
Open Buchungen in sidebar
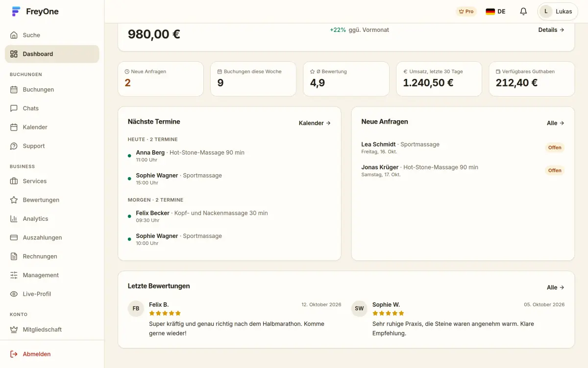(52, 90)
